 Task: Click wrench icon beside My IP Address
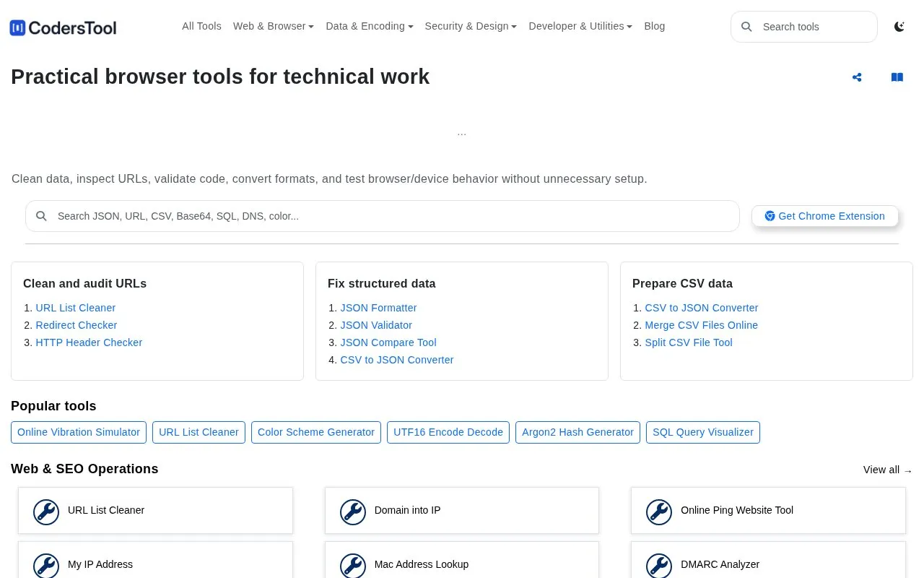point(46,566)
